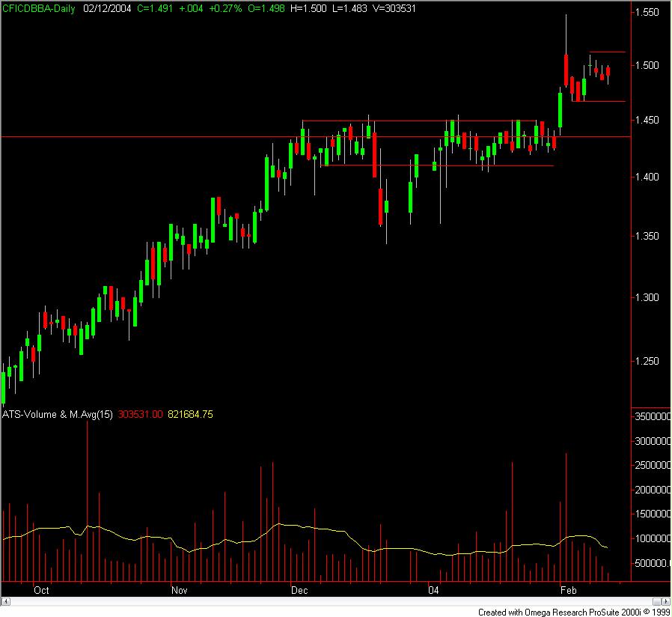Click the Dec label on time axis
Viewport: 672px width, 617px height.
tap(299, 590)
